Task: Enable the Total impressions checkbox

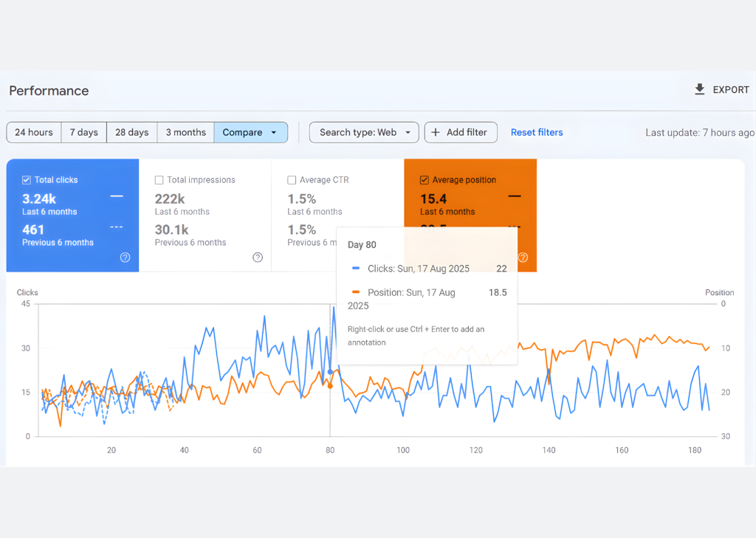Action: [x=159, y=180]
